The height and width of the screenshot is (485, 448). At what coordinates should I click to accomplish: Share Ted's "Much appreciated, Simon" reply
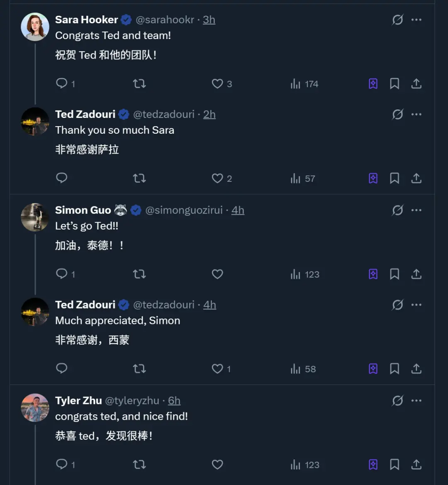(416, 369)
